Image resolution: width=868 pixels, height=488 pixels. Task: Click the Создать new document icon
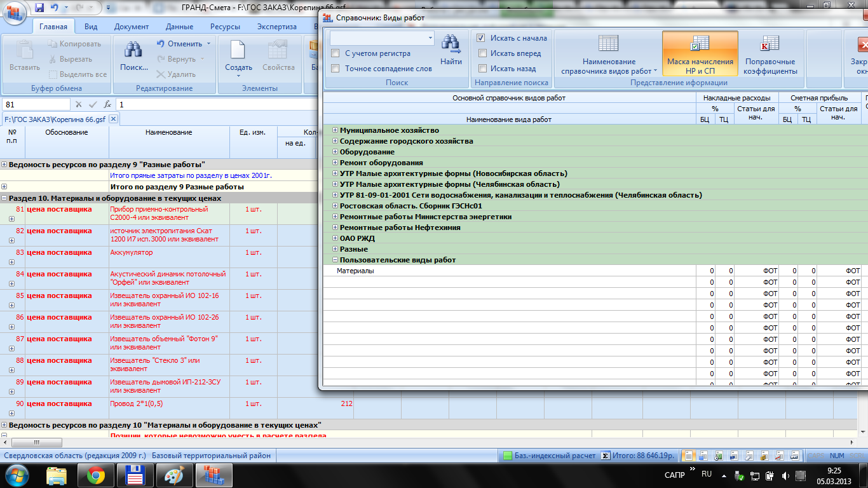238,50
